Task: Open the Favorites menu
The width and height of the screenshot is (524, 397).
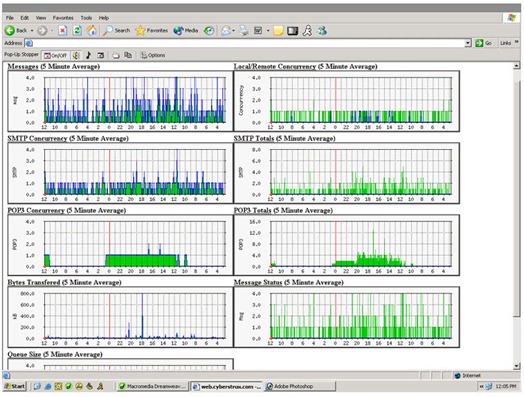Action: tap(63, 18)
